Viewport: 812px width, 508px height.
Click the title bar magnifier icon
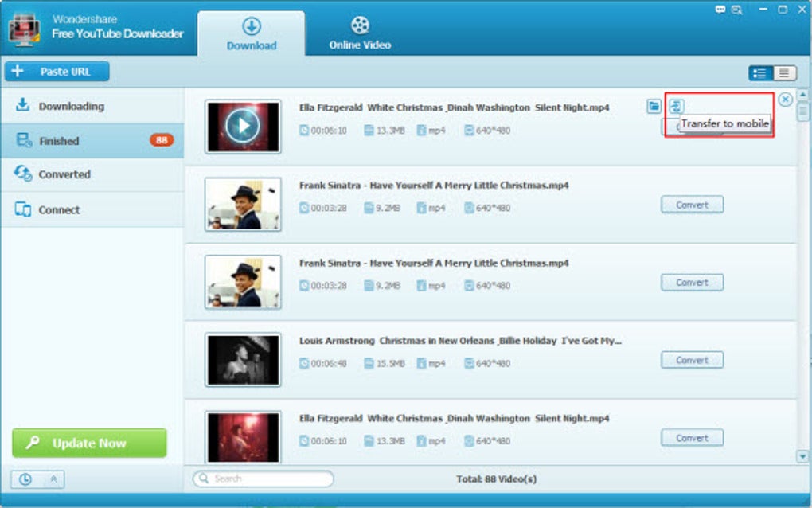[x=737, y=10]
